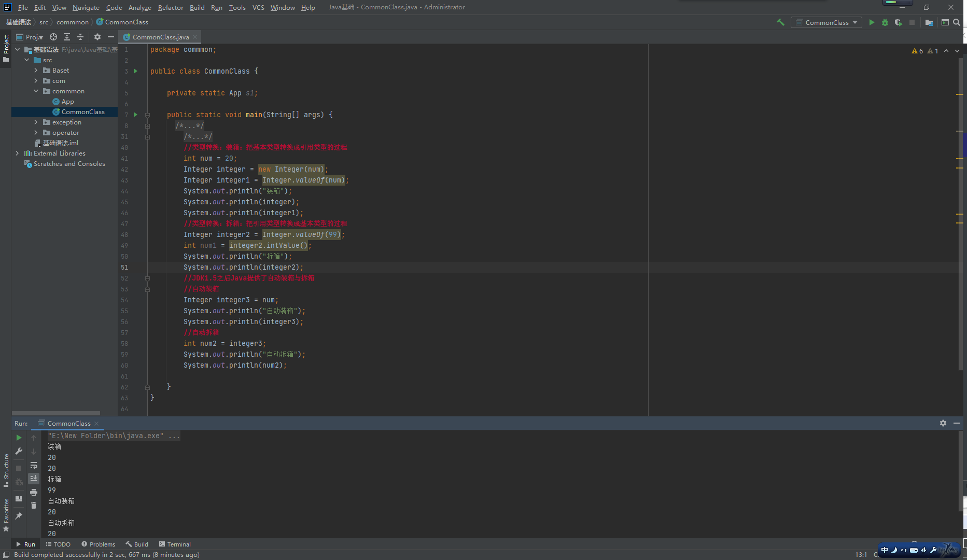Click the run gutter arrow beside main method
This screenshot has height=560, width=967.
136,115
